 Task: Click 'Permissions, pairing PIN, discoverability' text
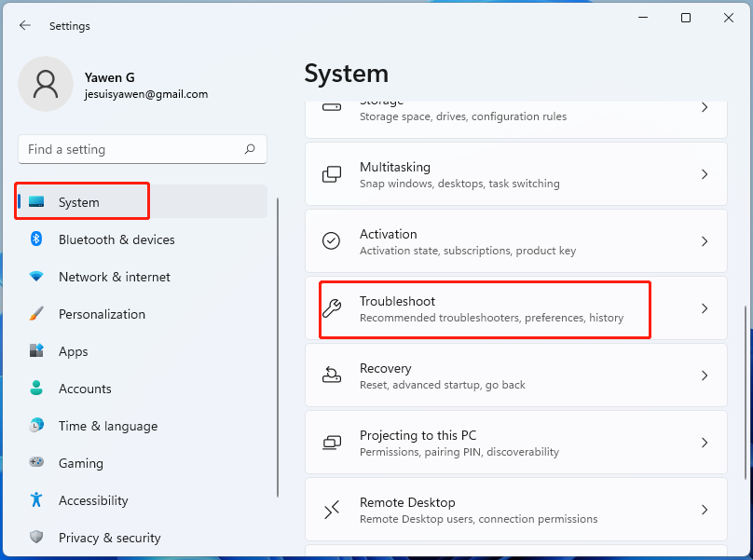click(459, 452)
